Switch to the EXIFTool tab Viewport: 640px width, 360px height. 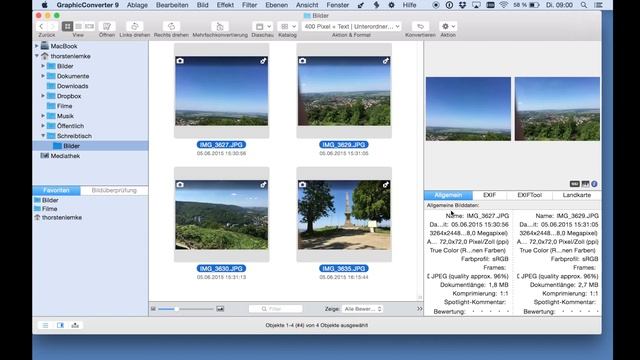point(529,195)
